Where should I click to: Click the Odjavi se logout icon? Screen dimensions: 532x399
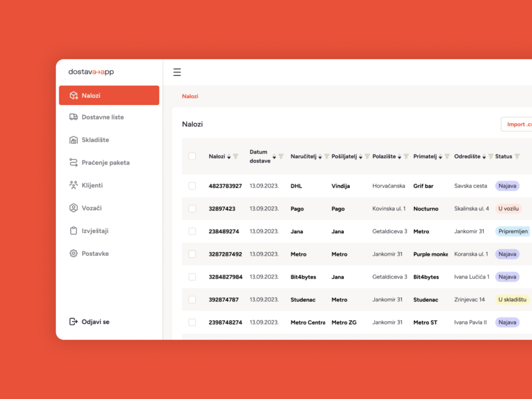coord(74,322)
